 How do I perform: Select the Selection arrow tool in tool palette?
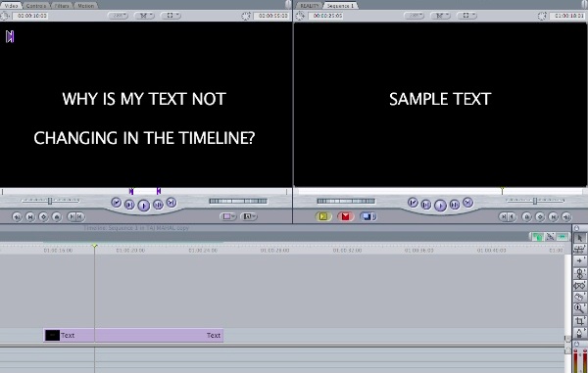click(x=580, y=238)
